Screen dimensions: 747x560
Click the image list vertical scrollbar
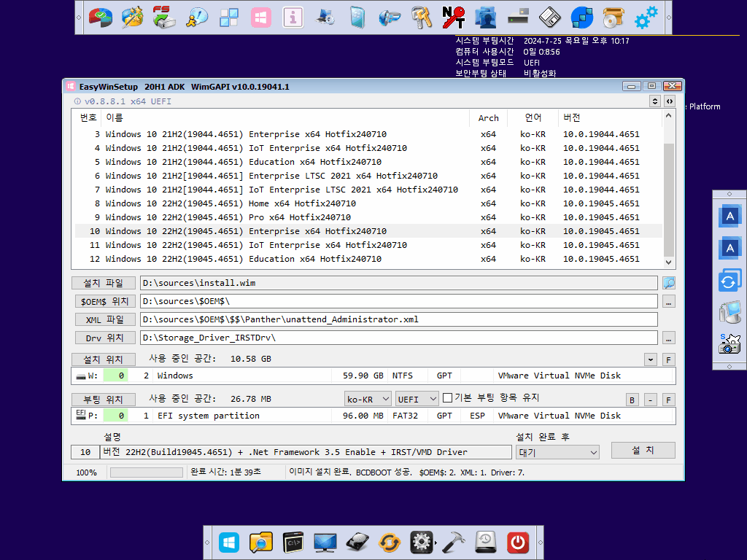668,200
